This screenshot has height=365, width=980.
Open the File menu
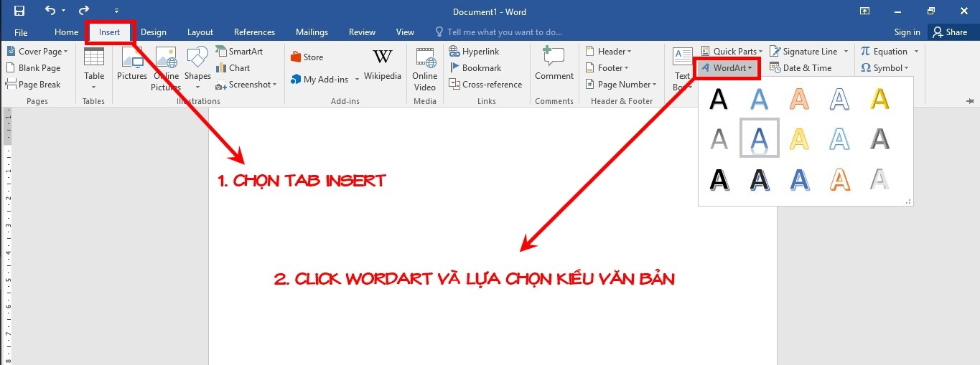(x=21, y=32)
